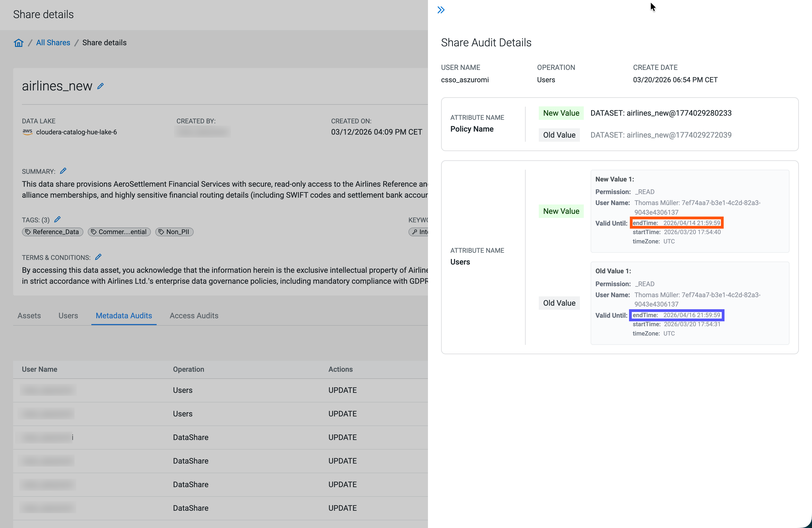Click the User Name column header
This screenshot has width=812, height=528.
click(40, 370)
